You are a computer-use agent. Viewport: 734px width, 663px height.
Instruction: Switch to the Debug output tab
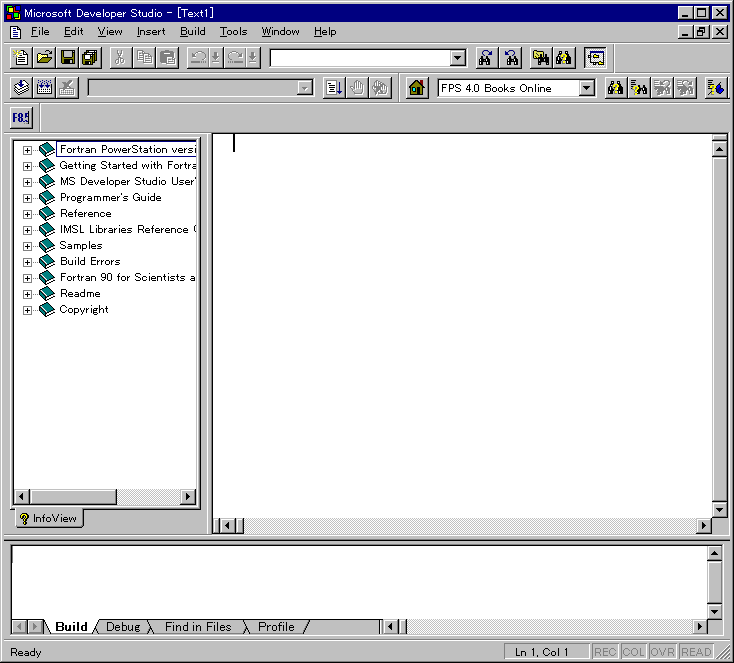click(x=123, y=627)
